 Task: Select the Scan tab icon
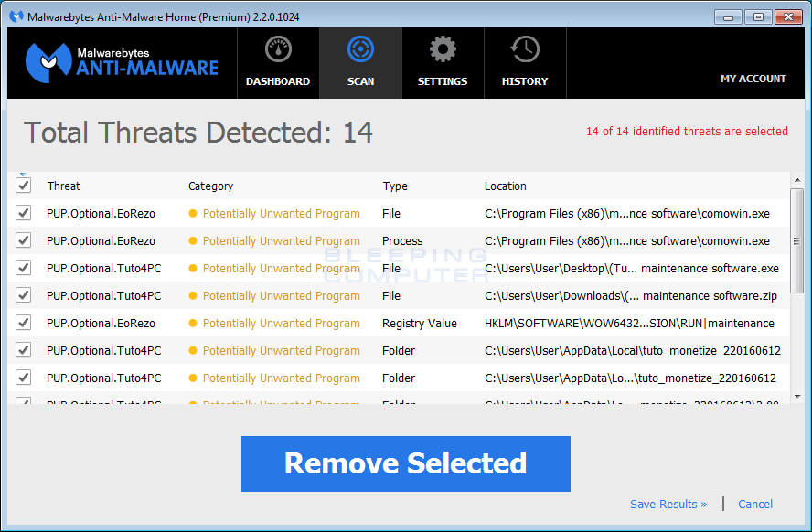point(360,48)
